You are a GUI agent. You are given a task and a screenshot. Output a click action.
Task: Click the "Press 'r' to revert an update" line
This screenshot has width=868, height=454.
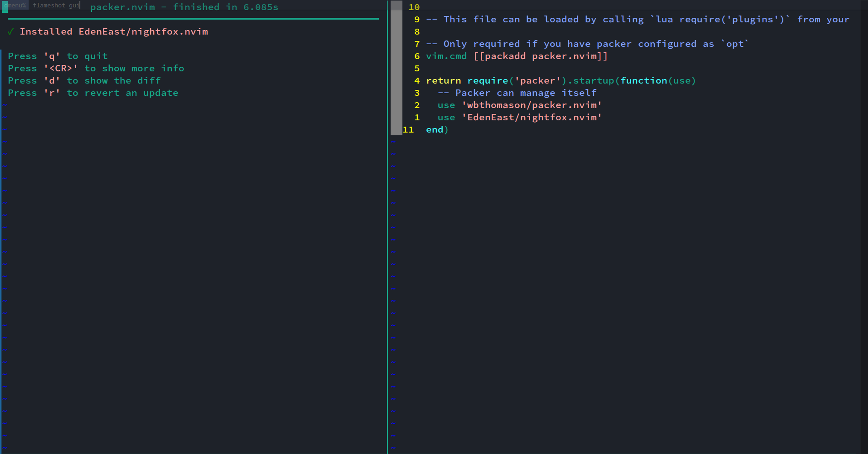[93, 93]
